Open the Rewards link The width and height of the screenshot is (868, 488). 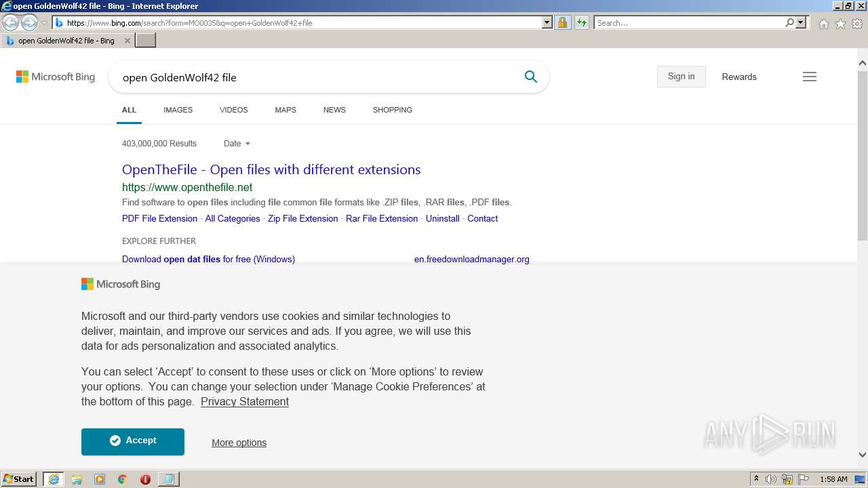tap(739, 77)
